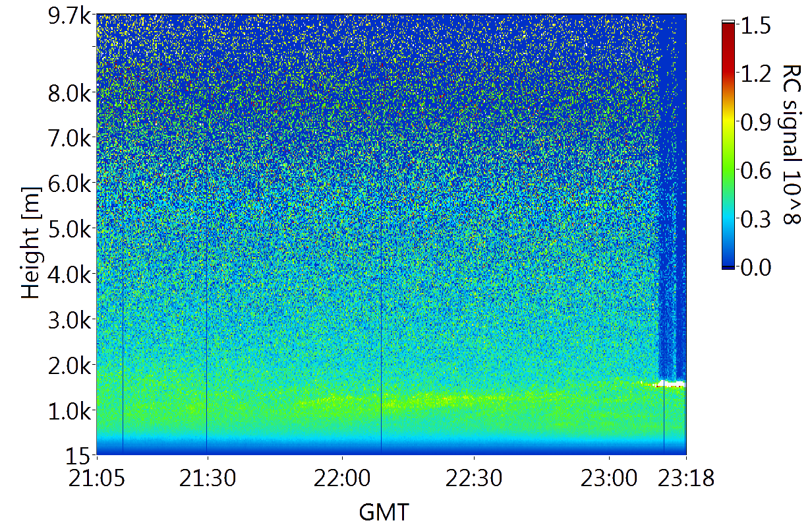Click the 21:05 time axis label

tap(96, 478)
